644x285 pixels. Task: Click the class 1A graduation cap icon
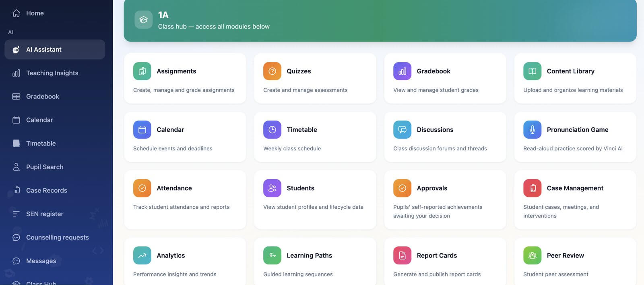pyautogui.click(x=143, y=19)
